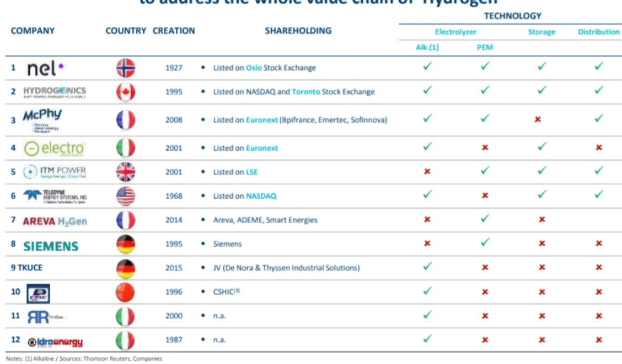Viewport: 622px width, 364px height.
Task: Click McPhy's red Storage cross
Action: [538, 120]
